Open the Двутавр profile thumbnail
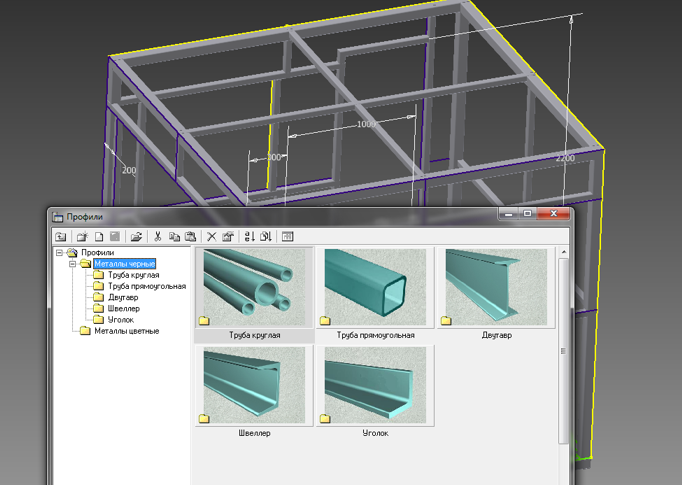 (x=497, y=288)
